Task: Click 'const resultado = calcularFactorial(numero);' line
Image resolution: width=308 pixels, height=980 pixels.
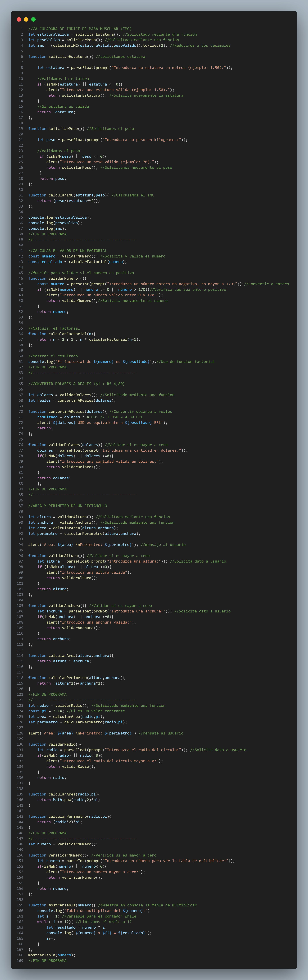Action: (x=78, y=262)
